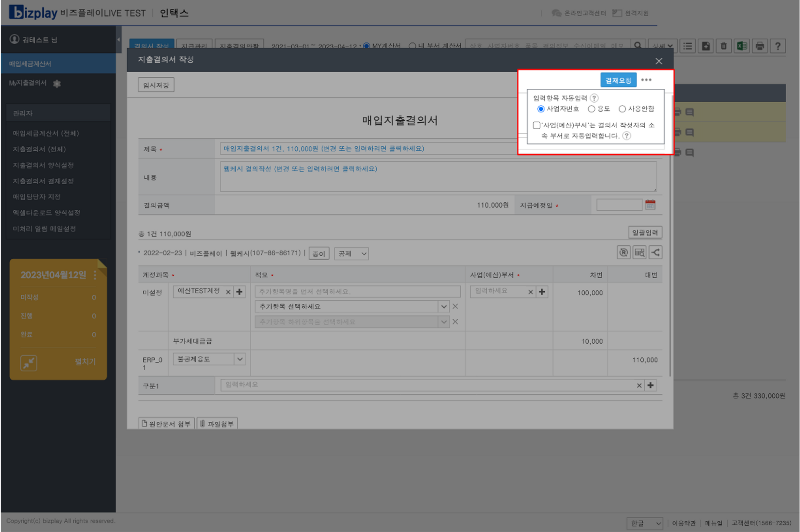Click the 결재요청 button
The height and width of the screenshot is (532, 800).
click(618, 80)
